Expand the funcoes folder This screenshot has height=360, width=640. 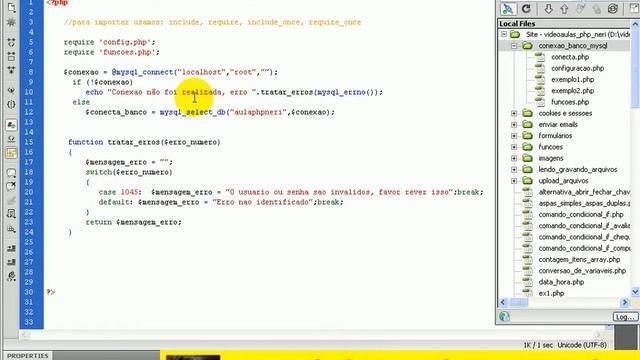[x=514, y=147]
